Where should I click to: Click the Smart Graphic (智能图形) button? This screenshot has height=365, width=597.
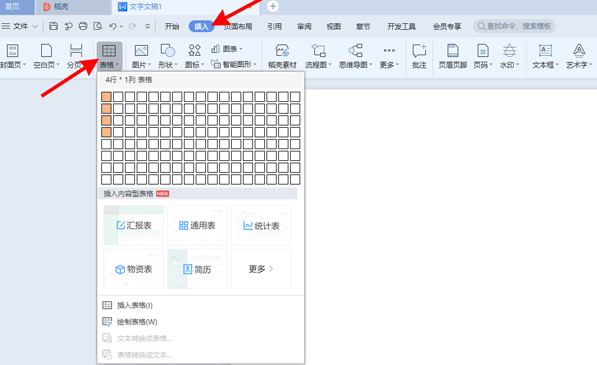click(234, 64)
